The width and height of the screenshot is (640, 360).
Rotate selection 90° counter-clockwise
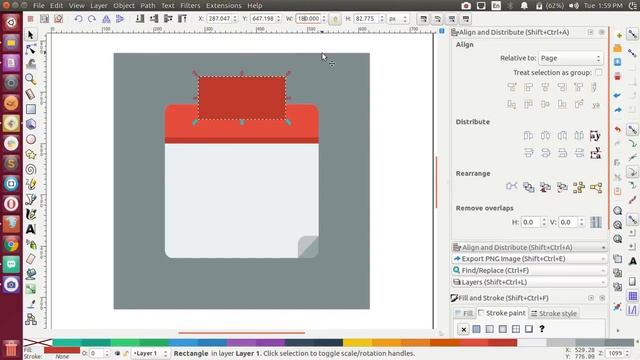tap(78, 19)
